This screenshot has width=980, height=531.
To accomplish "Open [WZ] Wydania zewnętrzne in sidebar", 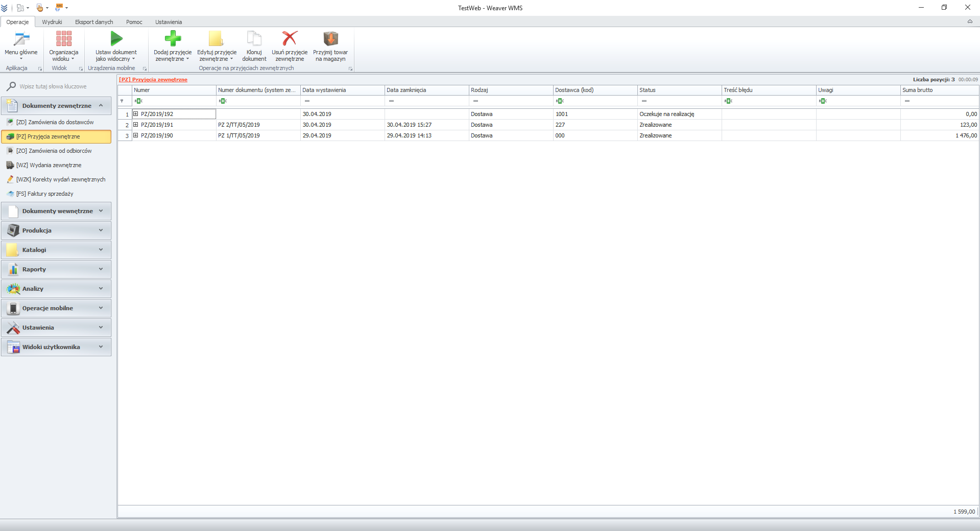I will (49, 165).
